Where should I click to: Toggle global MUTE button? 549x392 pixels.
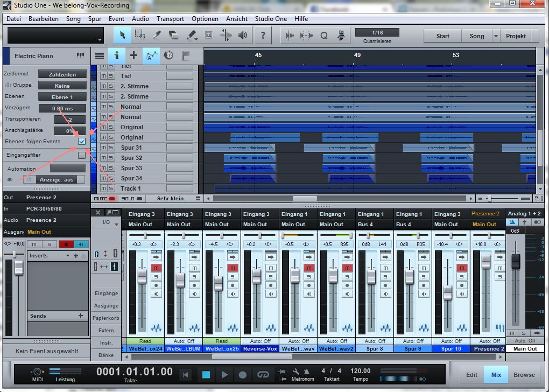pyautogui.click(x=105, y=199)
